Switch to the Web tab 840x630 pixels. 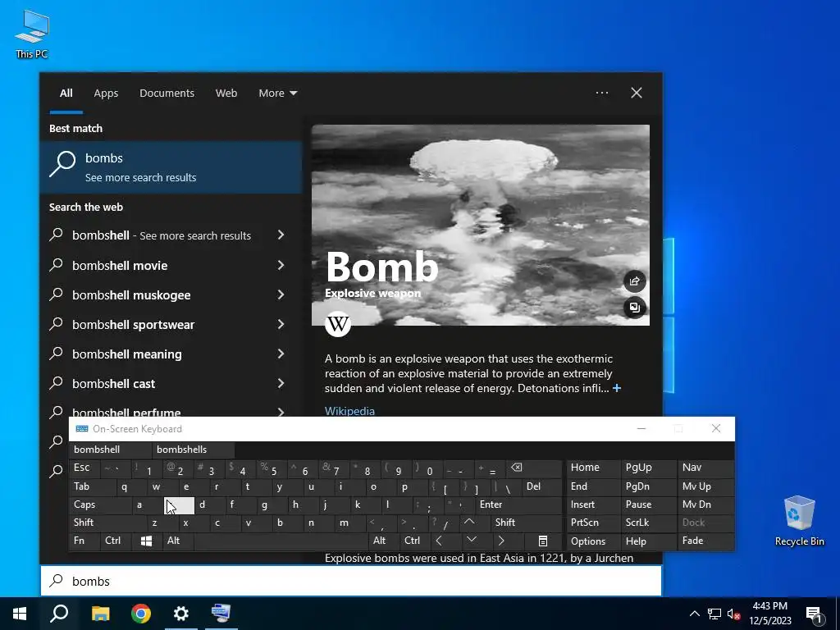[226, 94]
